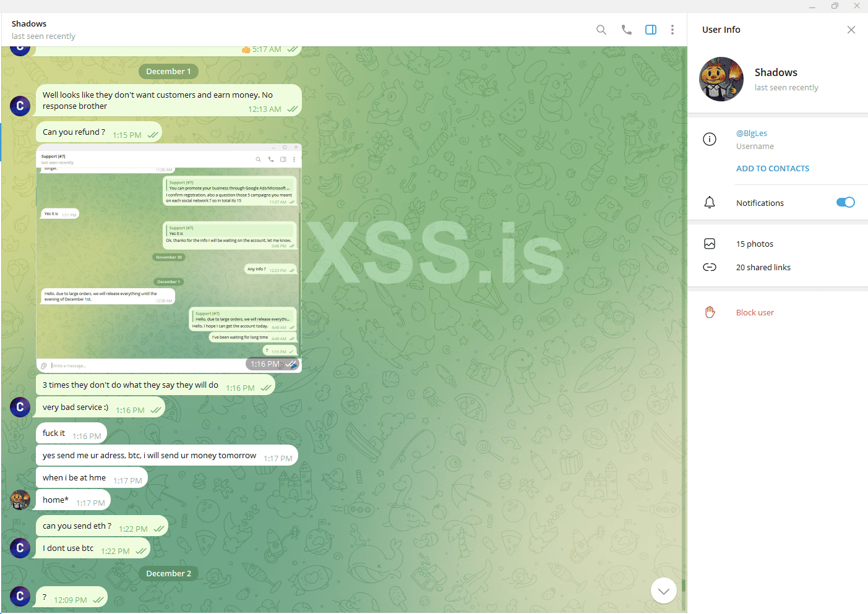Click the shared links chain icon

pos(710,267)
